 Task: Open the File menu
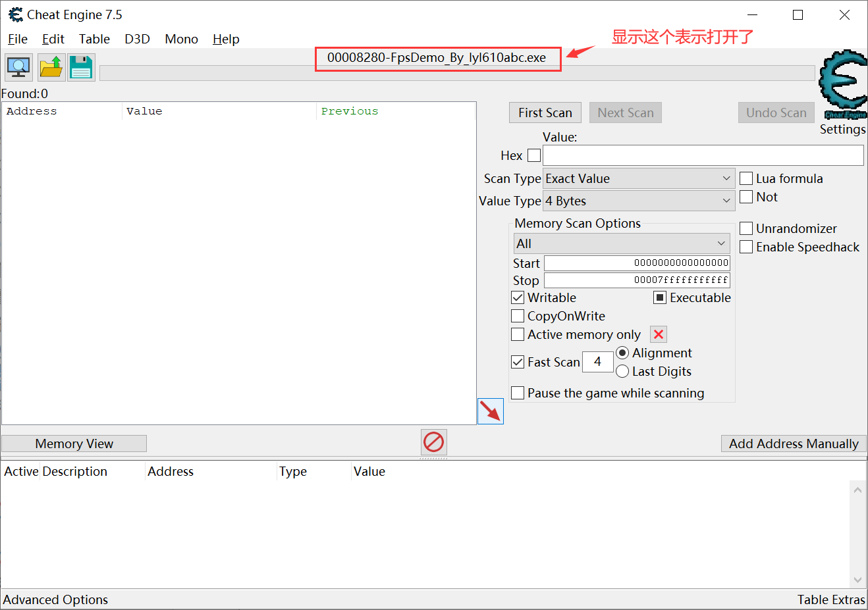[x=18, y=39]
